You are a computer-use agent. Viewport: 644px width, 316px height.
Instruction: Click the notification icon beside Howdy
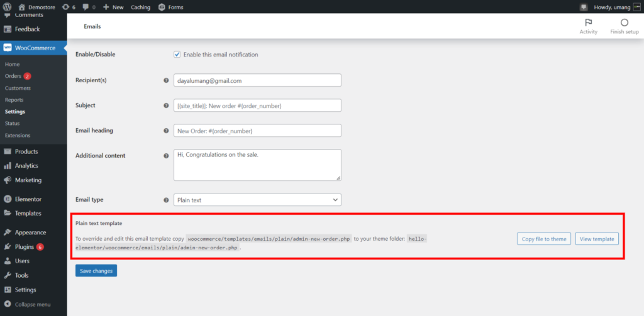pos(583,7)
